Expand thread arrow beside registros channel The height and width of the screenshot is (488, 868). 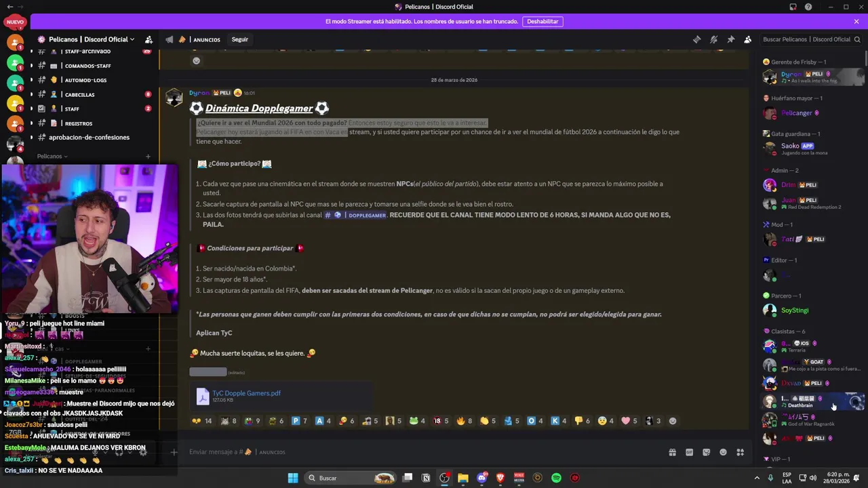31,123
